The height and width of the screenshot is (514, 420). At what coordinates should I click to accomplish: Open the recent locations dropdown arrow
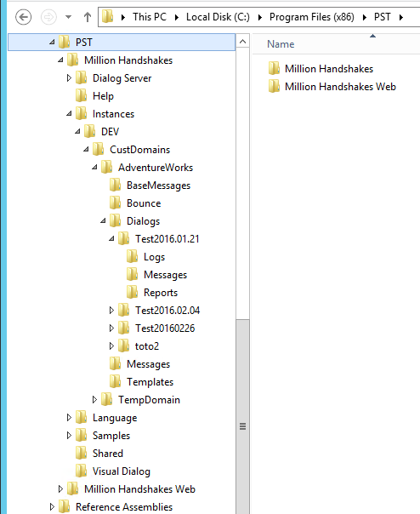click(68, 17)
